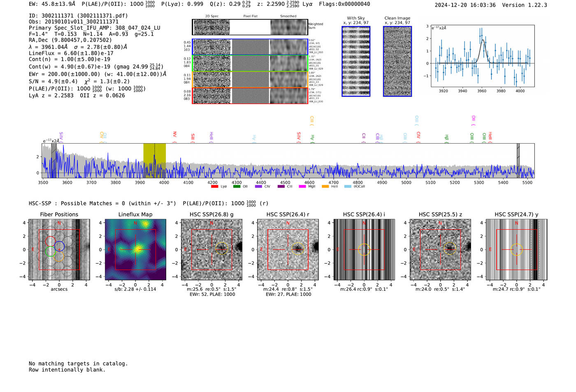Image resolution: width=576 pixels, height=392 pixels.
Task: Select the blue-bordered 2D spectrum row
Action: click(x=250, y=47)
